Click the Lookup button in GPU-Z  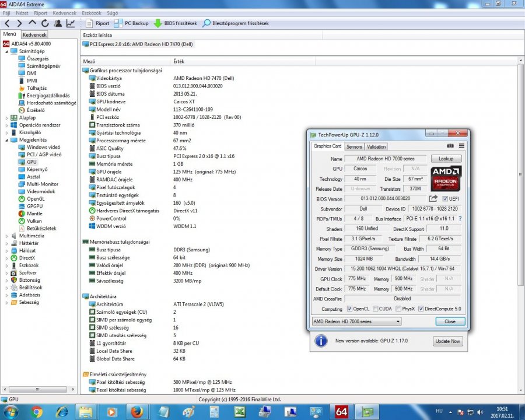pos(446,159)
